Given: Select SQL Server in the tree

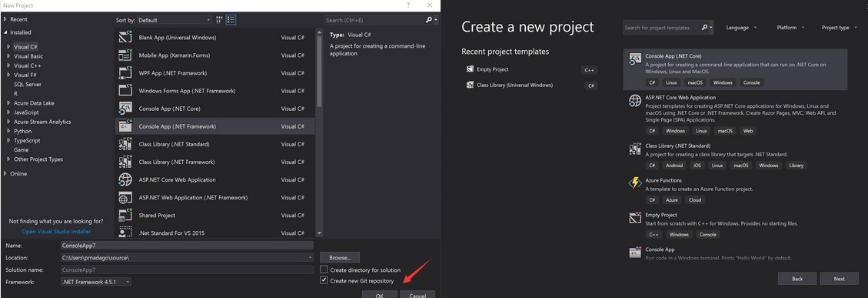Looking at the screenshot, I should coord(28,85).
